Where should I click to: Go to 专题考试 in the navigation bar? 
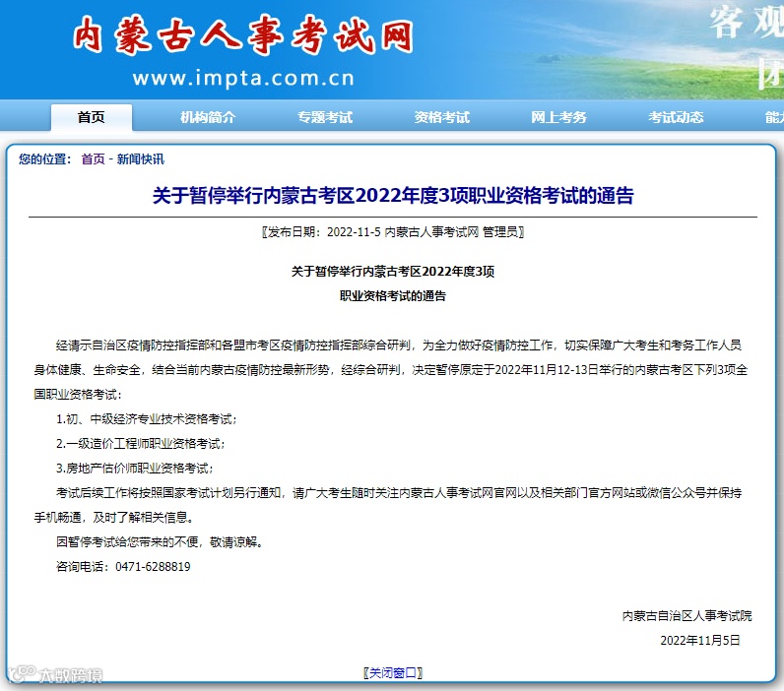pyautogui.click(x=325, y=117)
